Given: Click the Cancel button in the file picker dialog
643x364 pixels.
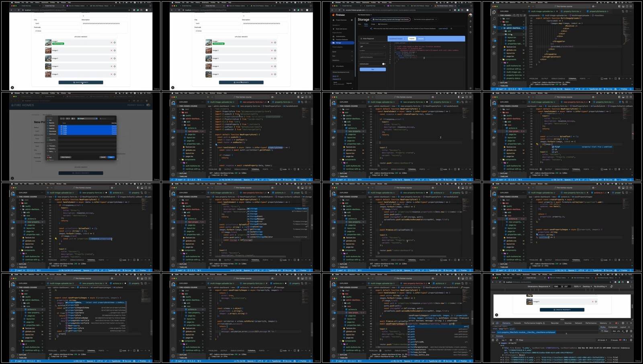Looking at the screenshot, I should [x=103, y=157].
